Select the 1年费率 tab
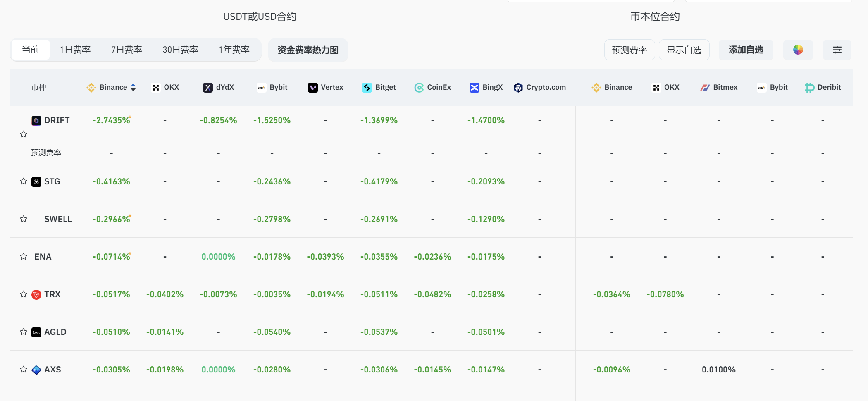This screenshot has width=868, height=401. point(234,50)
